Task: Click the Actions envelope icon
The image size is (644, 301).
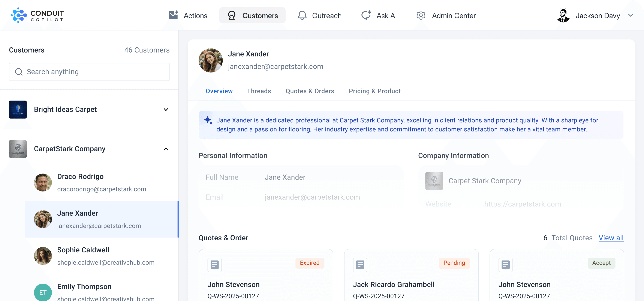Action: [173, 15]
